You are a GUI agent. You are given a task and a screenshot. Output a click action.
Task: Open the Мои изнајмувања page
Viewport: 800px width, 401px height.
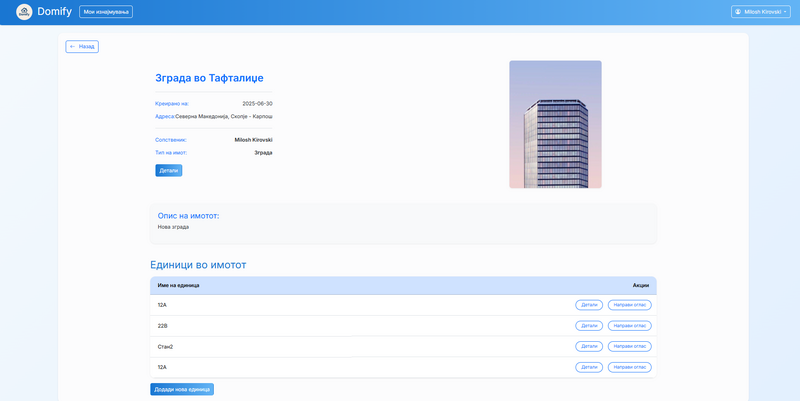coord(106,12)
